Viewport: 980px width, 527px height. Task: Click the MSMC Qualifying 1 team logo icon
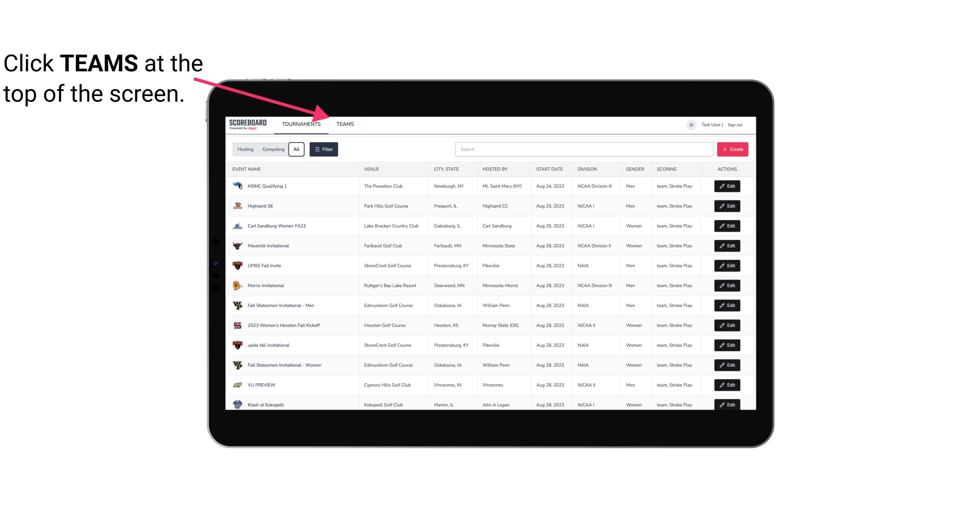[238, 186]
